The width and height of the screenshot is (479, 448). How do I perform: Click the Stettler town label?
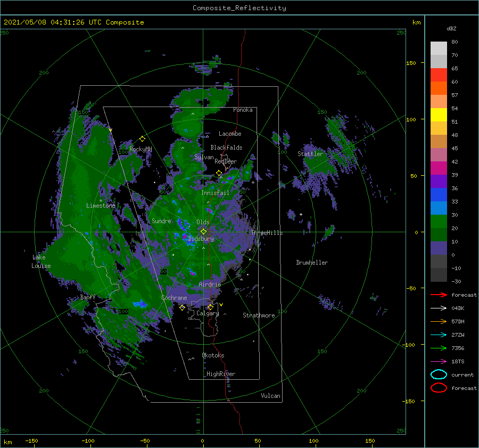point(310,154)
